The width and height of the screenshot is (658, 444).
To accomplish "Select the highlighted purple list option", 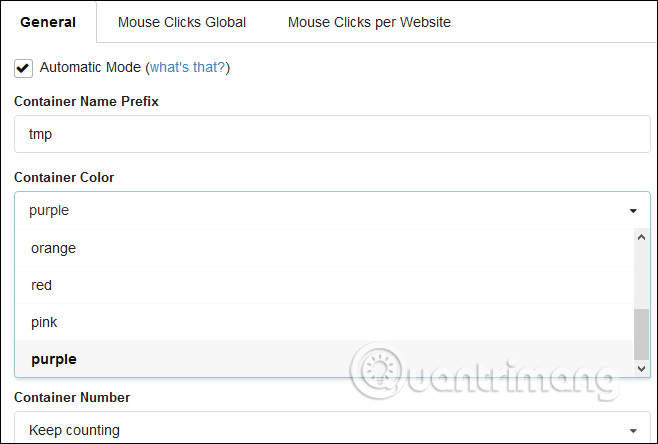I will 54,359.
